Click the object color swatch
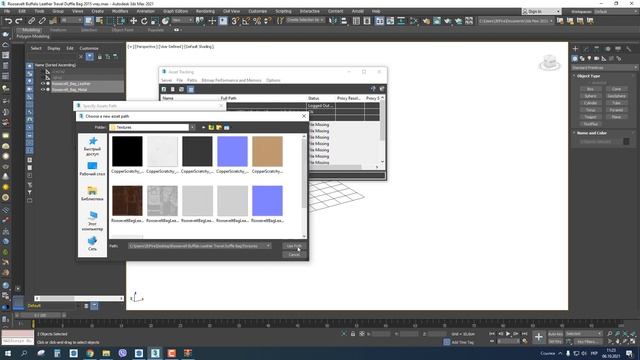This screenshot has width=640, height=360. pyautogui.click(x=626, y=142)
